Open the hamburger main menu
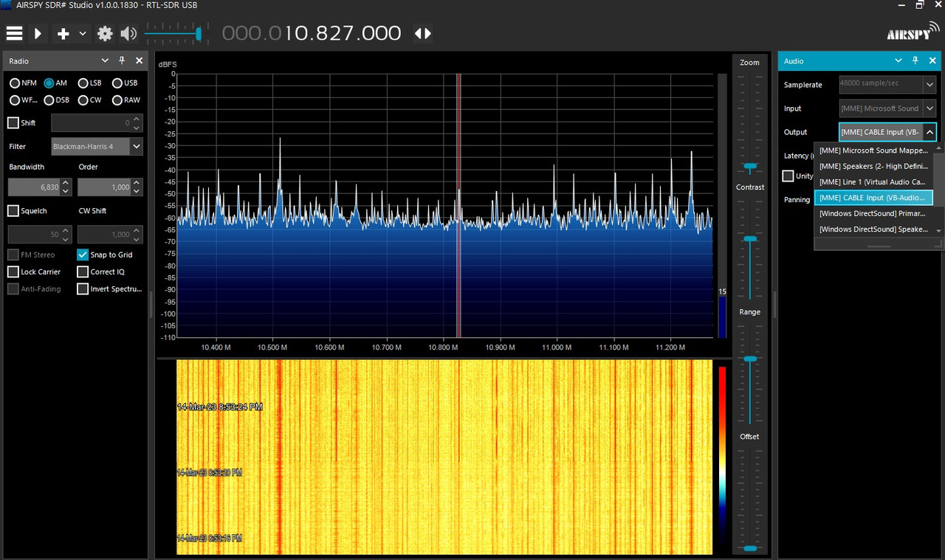 click(x=14, y=33)
